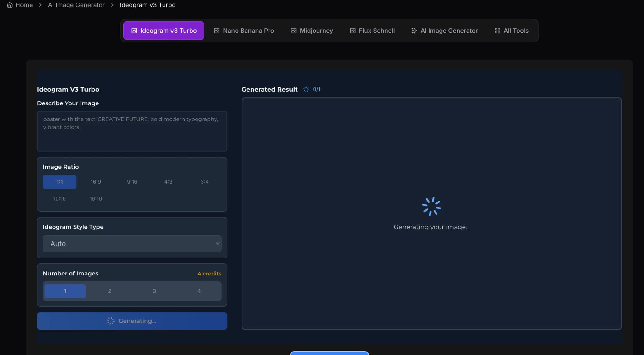Set number of images to 3
Viewport: 644px width, 355px height.
point(154,291)
